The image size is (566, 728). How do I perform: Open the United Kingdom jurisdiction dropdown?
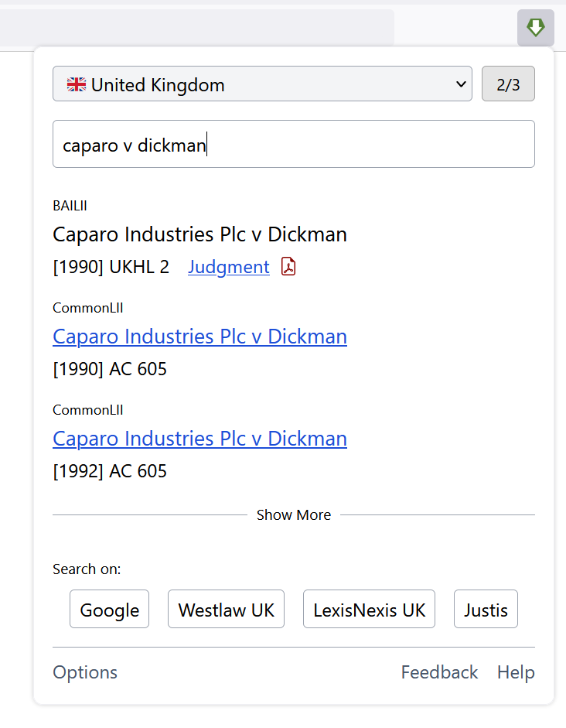pyautogui.click(x=262, y=84)
